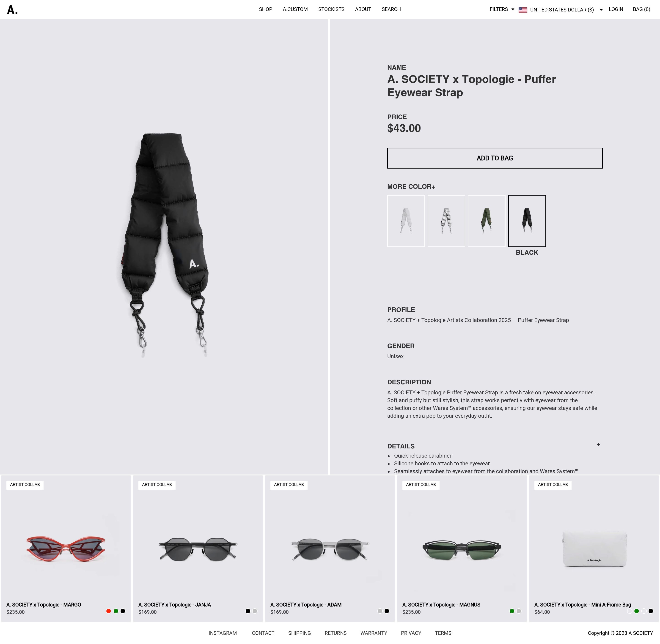Click the A. logo in header
Viewport: 660px width, 644px height.
(12, 10)
